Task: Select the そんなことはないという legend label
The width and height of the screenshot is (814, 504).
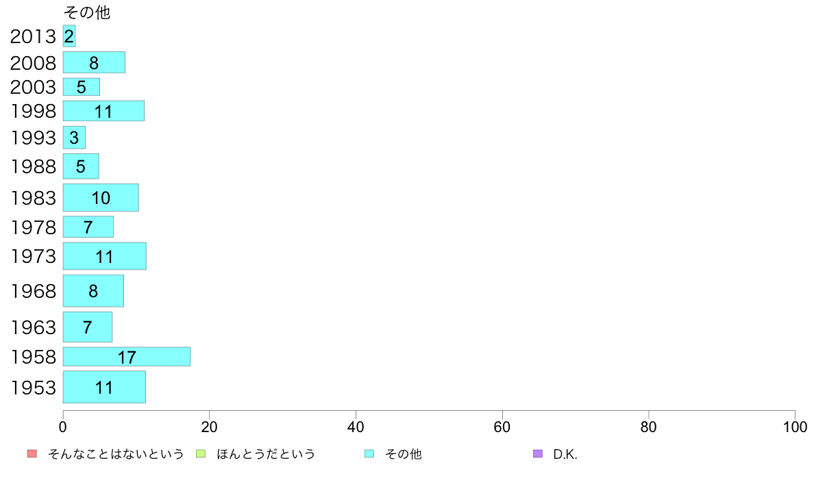Action: pyautogui.click(x=116, y=454)
